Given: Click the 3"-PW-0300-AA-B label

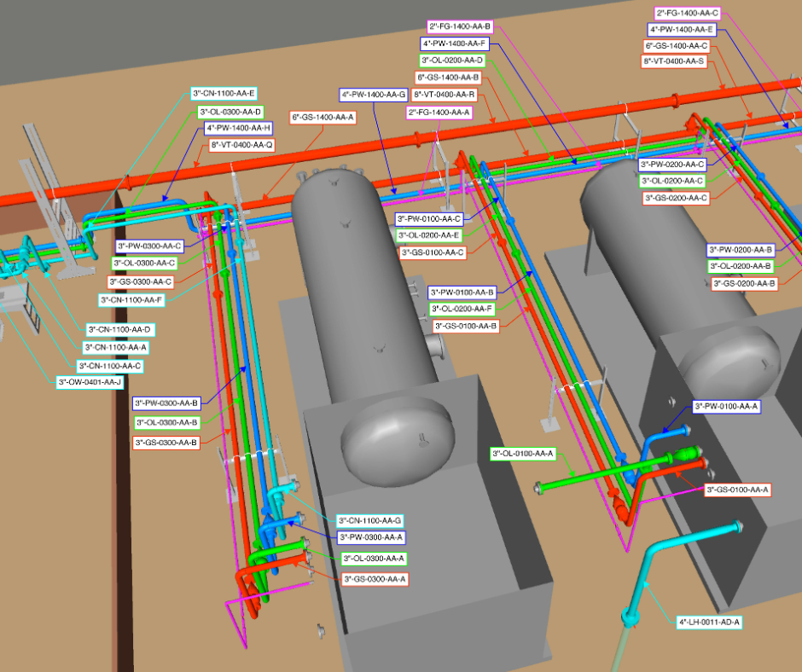Looking at the screenshot, I should tap(166, 403).
